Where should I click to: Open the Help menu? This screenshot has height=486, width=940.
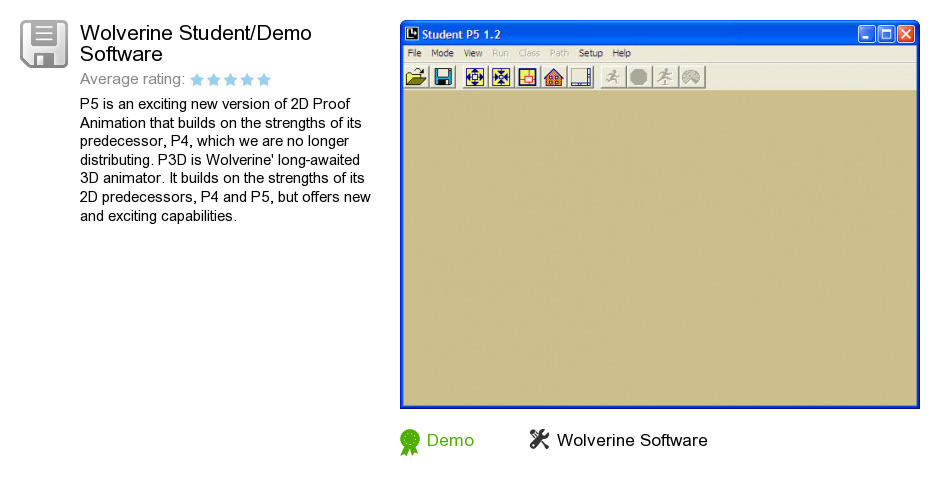[x=622, y=53]
